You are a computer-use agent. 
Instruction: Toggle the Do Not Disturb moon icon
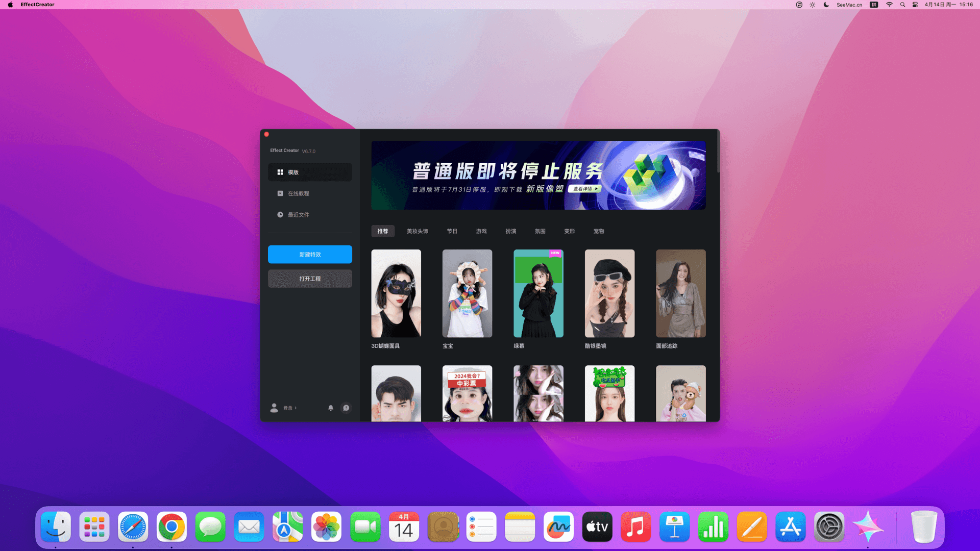pyautogui.click(x=826, y=5)
